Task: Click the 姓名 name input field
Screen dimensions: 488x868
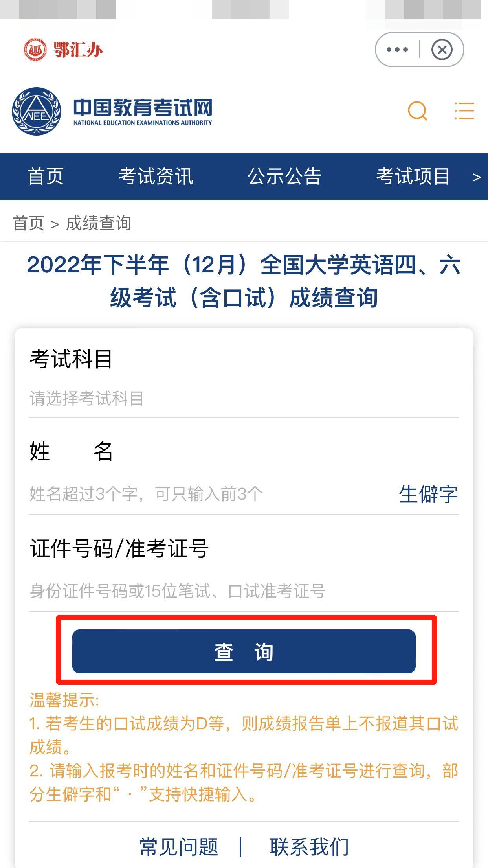Action: [157, 495]
